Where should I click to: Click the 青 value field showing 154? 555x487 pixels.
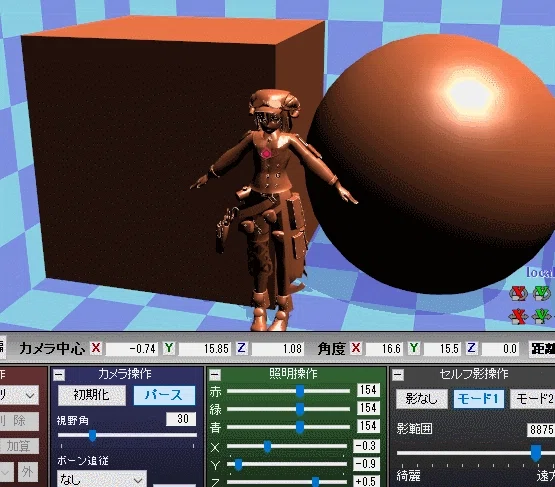pyautogui.click(x=368, y=426)
